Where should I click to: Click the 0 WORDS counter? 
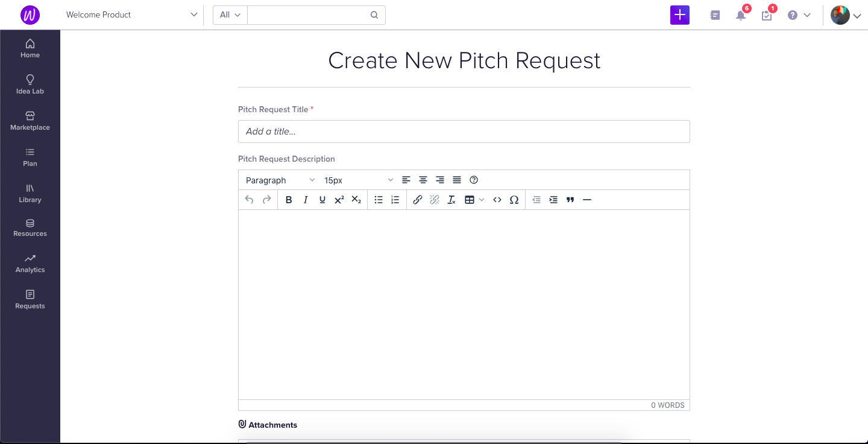[x=668, y=405]
